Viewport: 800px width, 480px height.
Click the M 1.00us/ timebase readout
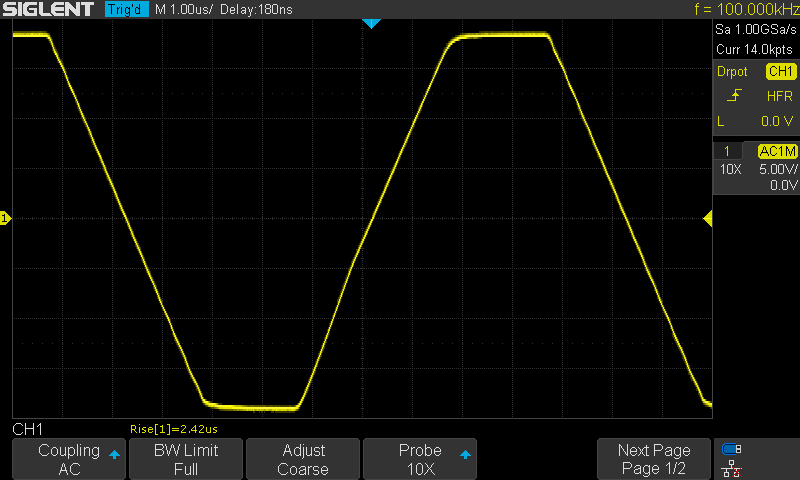pyautogui.click(x=184, y=9)
